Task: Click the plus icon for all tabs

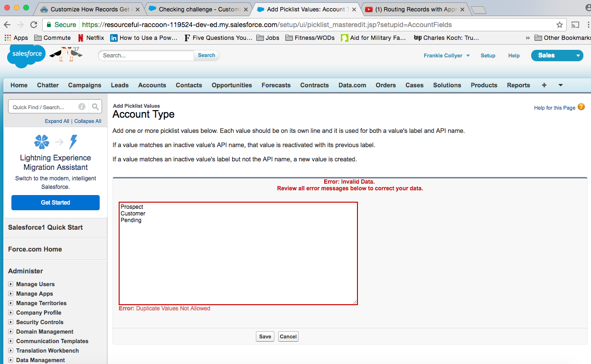Action: (x=544, y=85)
